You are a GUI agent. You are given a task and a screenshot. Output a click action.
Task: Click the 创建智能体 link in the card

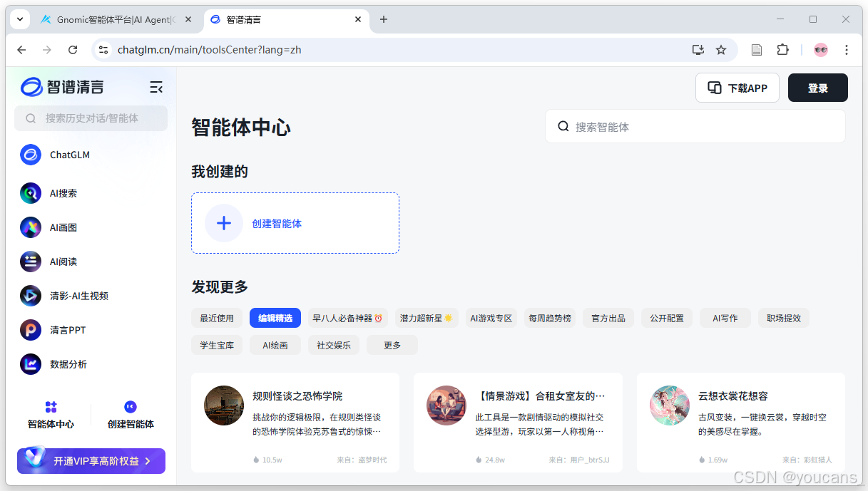point(277,223)
